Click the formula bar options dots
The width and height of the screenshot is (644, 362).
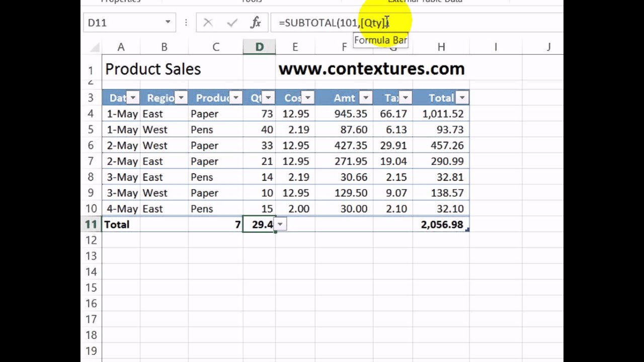186,23
